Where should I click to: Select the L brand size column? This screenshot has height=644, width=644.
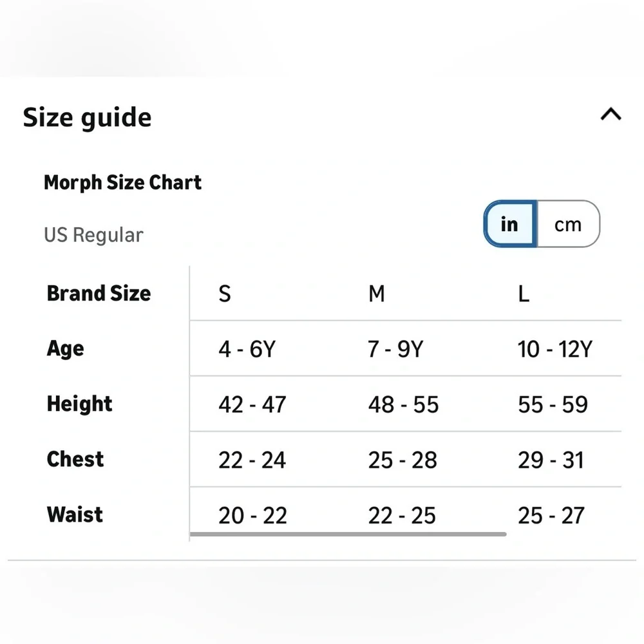click(524, 294)
